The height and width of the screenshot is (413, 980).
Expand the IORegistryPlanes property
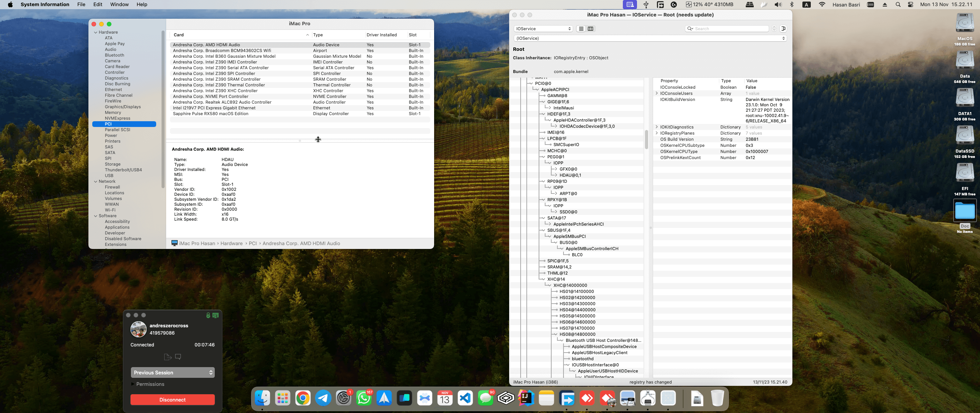[657, 133]
